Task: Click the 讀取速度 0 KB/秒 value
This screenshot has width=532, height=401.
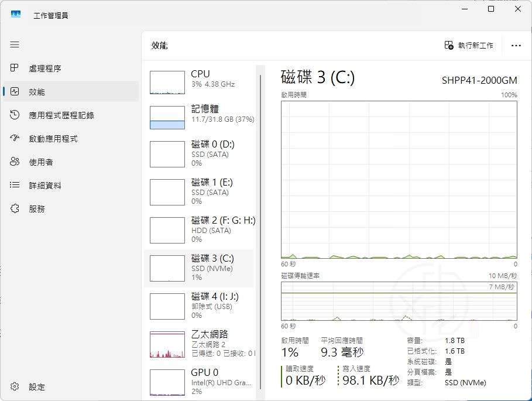Action: click(x=306, y=381)
